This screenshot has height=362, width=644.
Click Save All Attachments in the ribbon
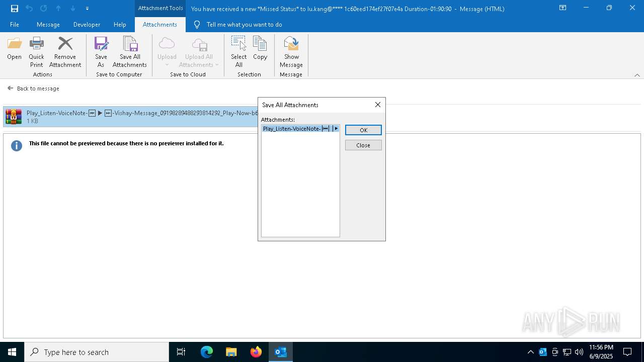tap(130, 52)
